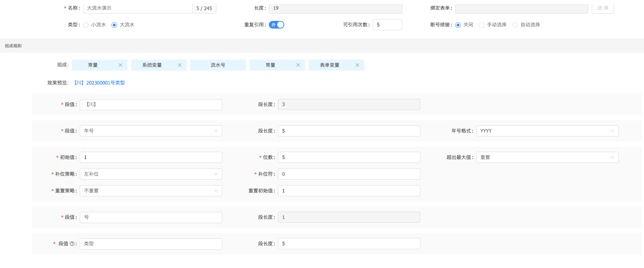Open the 补位策略 dropdown showing 左补位

coord(151,174)
